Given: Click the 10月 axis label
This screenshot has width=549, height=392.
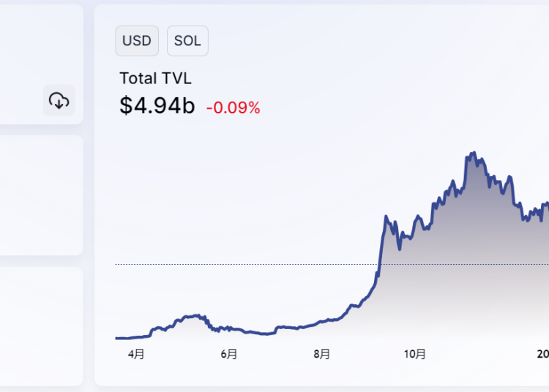Looking at the screenshot, I should (x=415, y=354).
